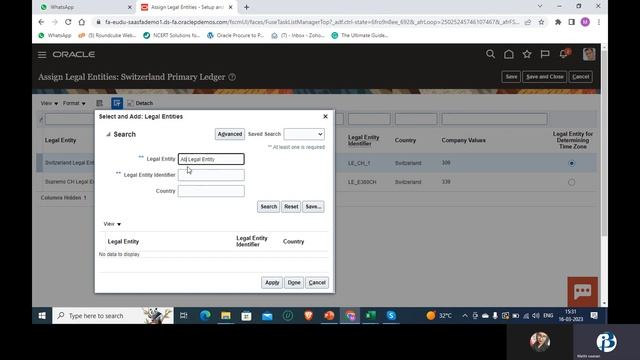Open Task View on the taskbar
Screen dimensions: 640x360
tap(184, 316)
